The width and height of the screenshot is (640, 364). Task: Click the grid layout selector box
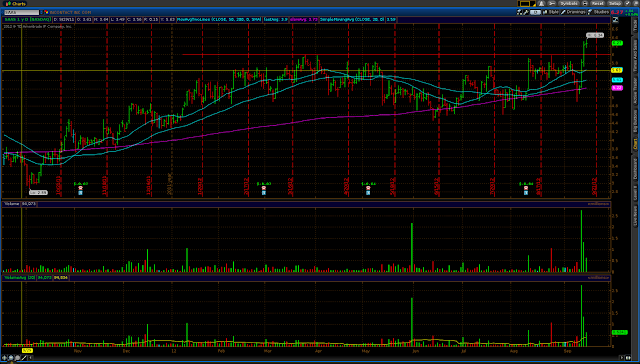pyautogui.click(x=526, y=3)
